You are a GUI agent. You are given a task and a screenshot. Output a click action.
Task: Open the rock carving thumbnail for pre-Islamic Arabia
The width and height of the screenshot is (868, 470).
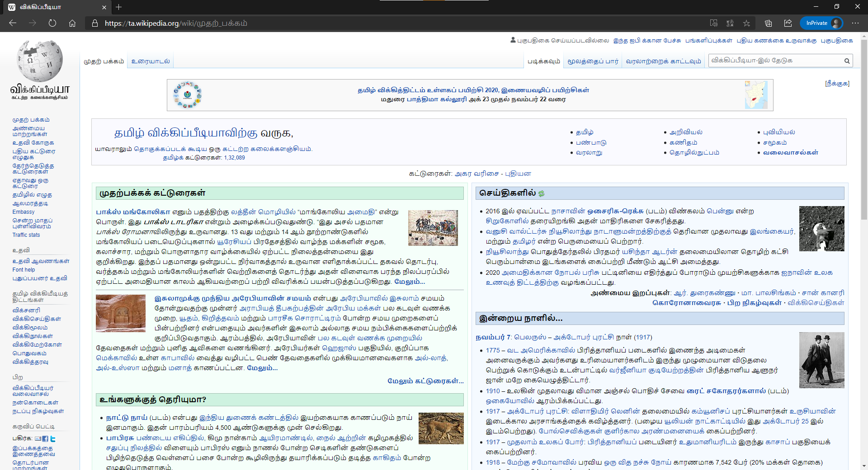click(121, 313)
